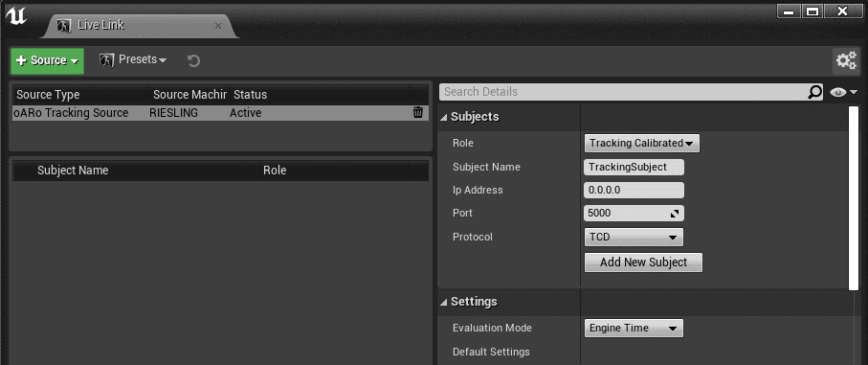Click the details panel vertical scrollbar

(x=853, y=197)
